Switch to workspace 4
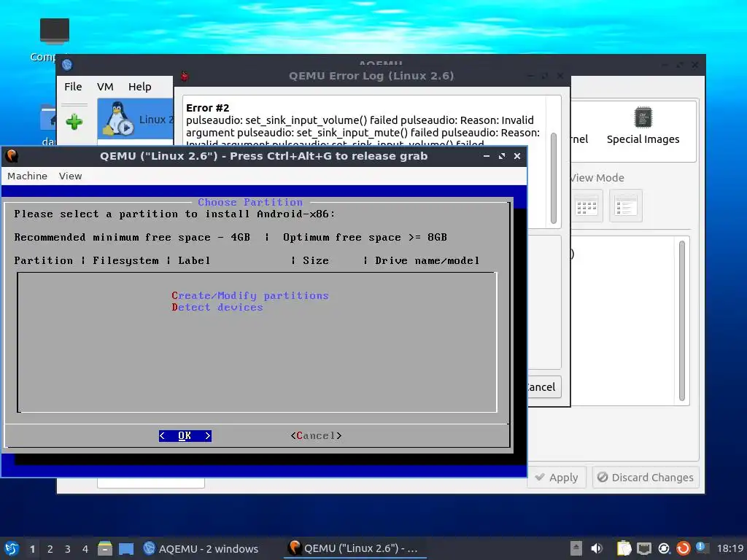747x560 pixels. tap(85, 549)
